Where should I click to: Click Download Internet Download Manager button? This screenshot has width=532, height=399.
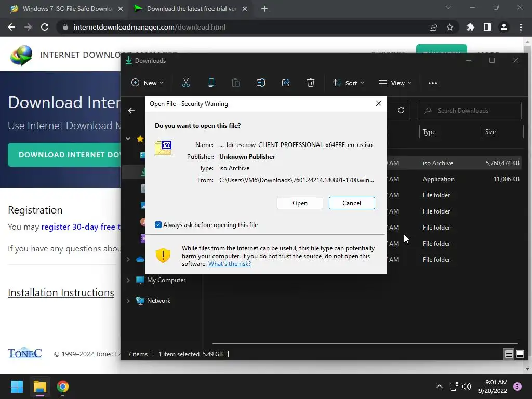[64, 155]
